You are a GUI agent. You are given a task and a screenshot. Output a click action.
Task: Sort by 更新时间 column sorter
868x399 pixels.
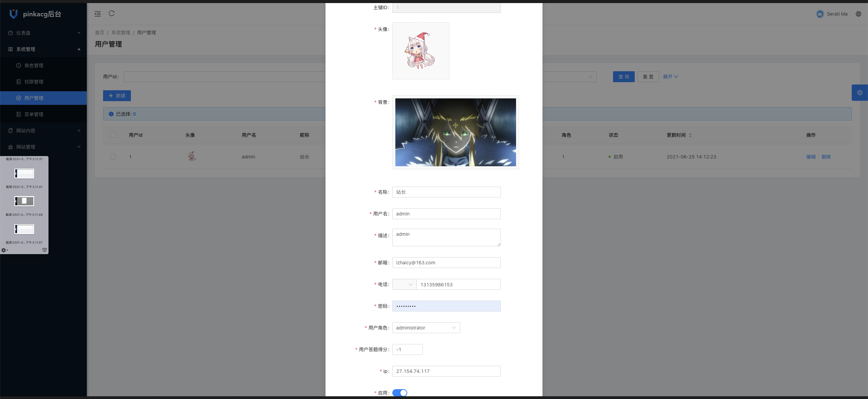pos(690,135)
